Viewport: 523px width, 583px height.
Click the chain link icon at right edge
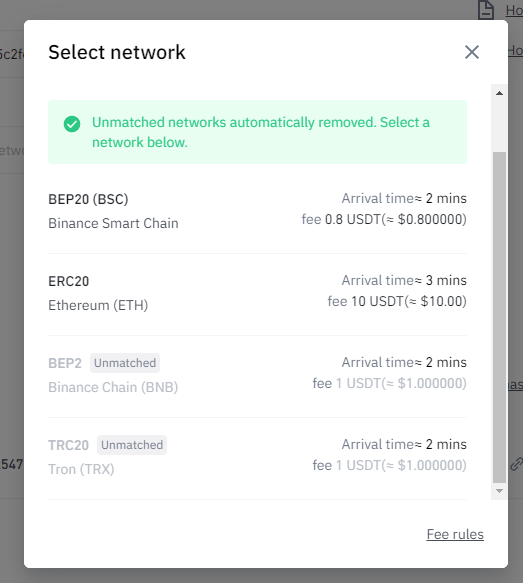(516, 464)
